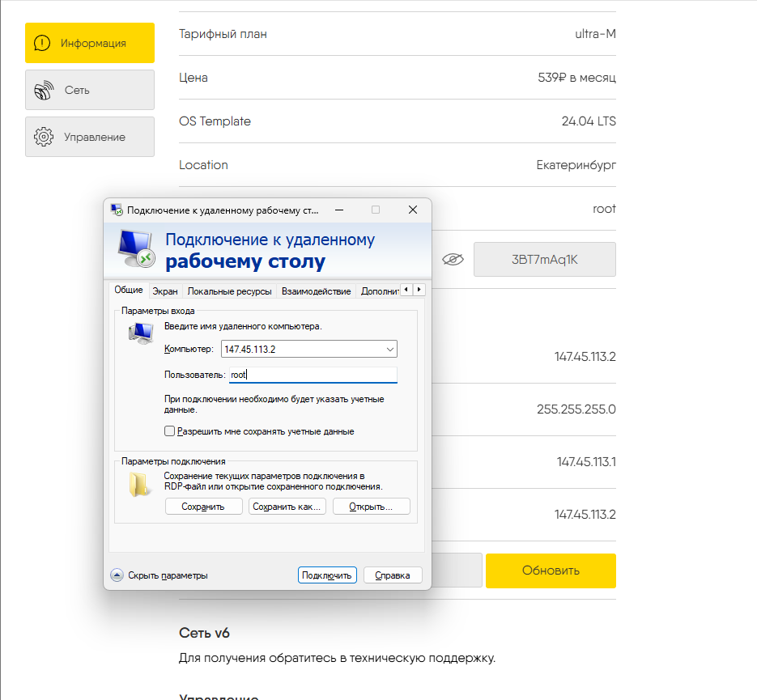
Task: Click the Пользователь field containing root
Action: (313, 375)
